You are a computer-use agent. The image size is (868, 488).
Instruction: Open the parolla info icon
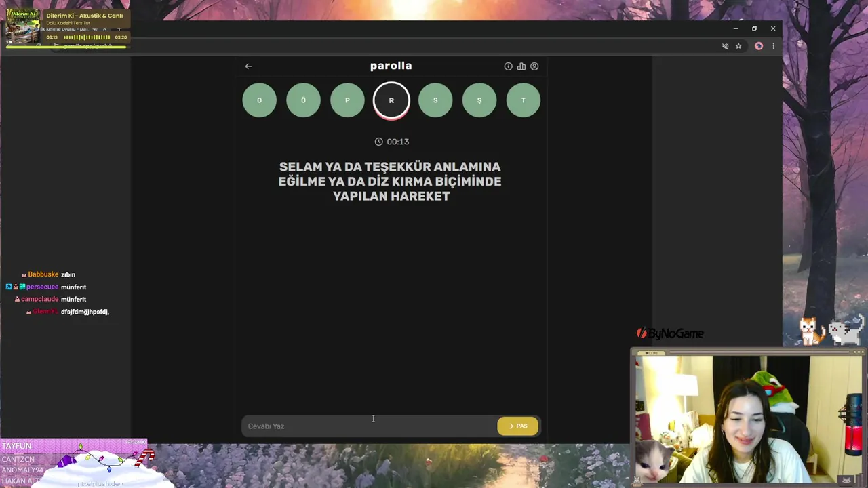coord(508,66)
